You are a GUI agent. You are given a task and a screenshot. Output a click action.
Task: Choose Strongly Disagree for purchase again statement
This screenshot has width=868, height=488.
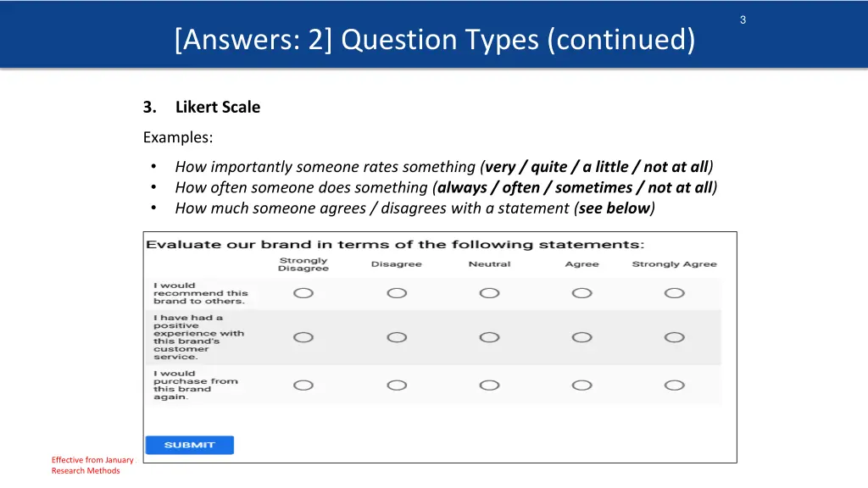point(303,385)
